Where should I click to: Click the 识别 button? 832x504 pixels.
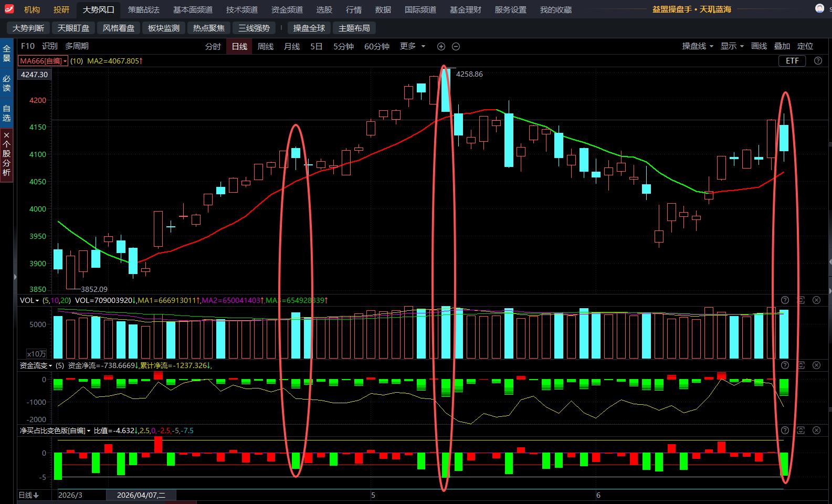point(50,46)
